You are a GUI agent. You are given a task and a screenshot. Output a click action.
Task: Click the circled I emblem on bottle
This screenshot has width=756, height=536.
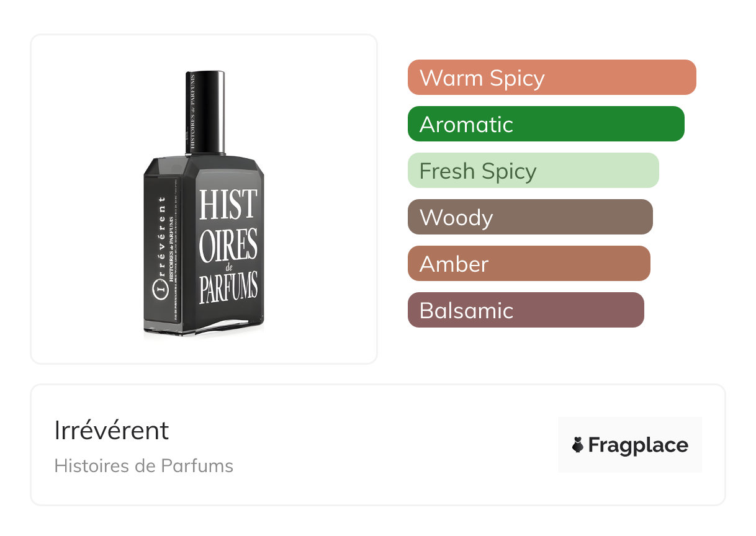(161, 288)
